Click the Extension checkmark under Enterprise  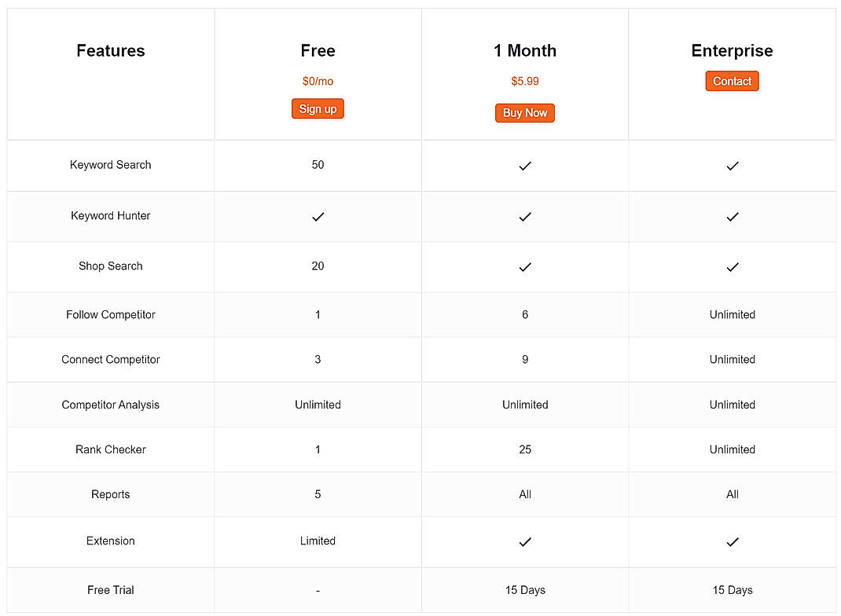click(x=732, y=542)
